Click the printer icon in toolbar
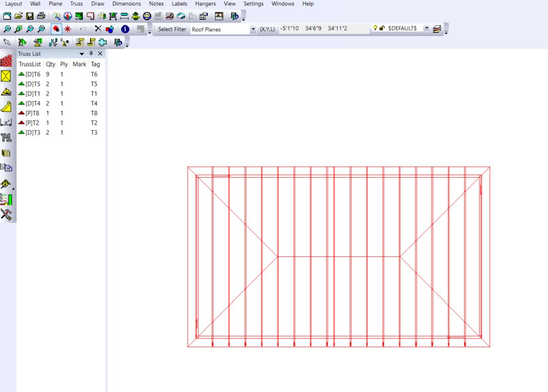548x392 pixels. [40, 16]
